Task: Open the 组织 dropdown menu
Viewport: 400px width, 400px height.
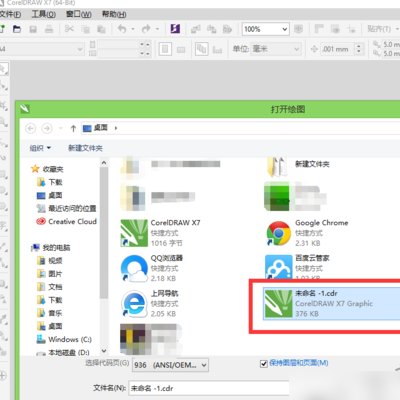Action: (x=40, y=148)
